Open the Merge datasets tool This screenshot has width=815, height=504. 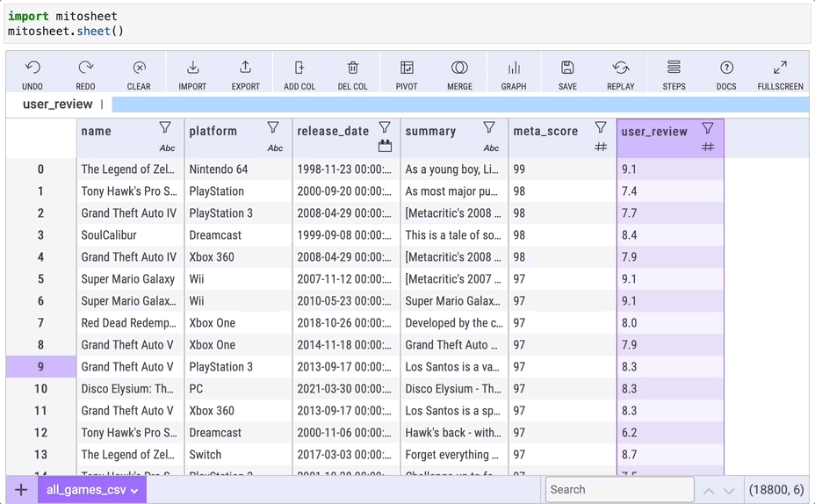(x=459, y=68)
